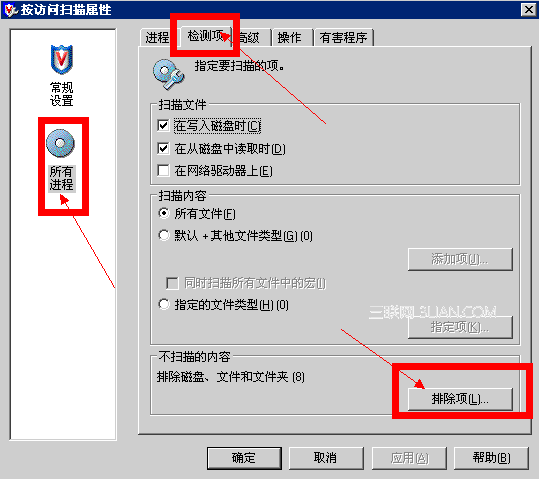Open the 有害程序 tab
The width and height of the screenshot is (539, 479).
tap(343, 37)
